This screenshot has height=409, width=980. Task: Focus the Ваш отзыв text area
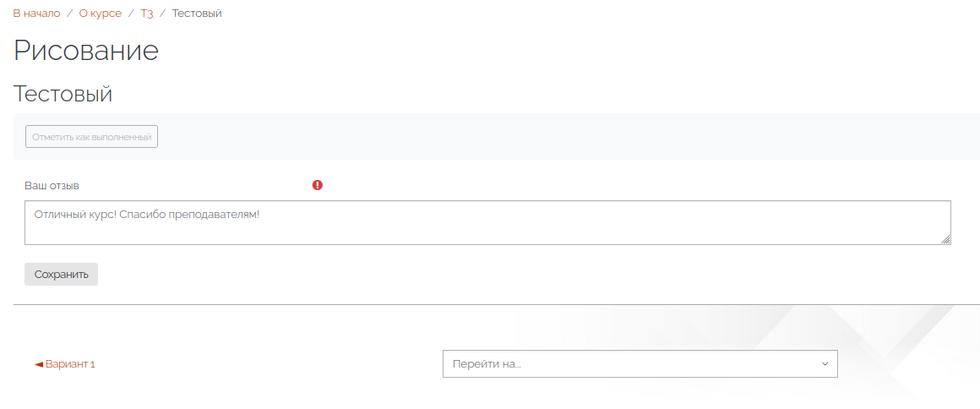[487, 222]
